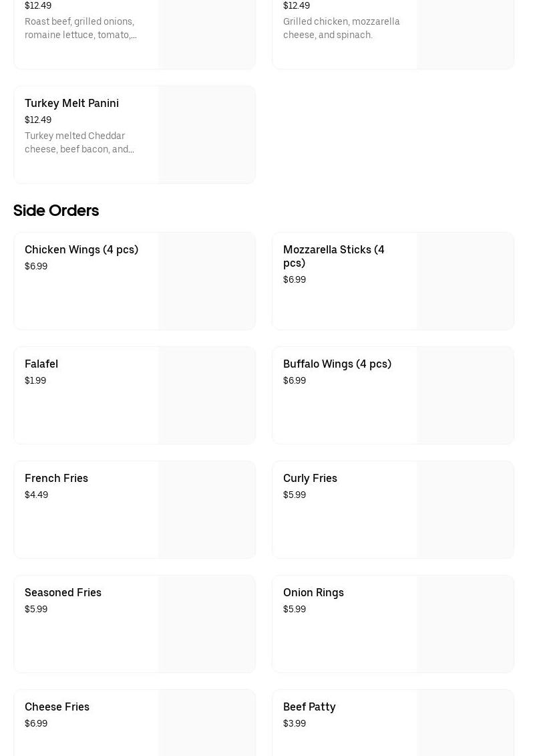Click the French Fries image placeholder
This screenshot has height=756, width=537.
pyautogui.click(x=206, y=509)
